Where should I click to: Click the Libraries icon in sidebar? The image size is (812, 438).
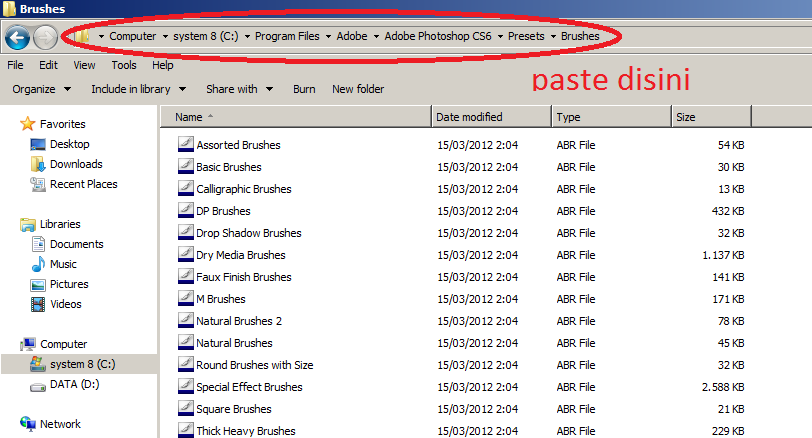27,224
